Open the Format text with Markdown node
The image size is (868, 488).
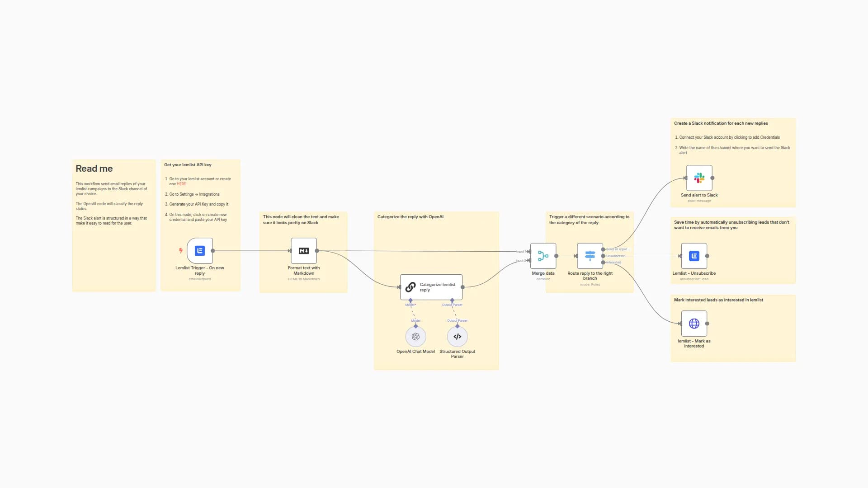304,251
